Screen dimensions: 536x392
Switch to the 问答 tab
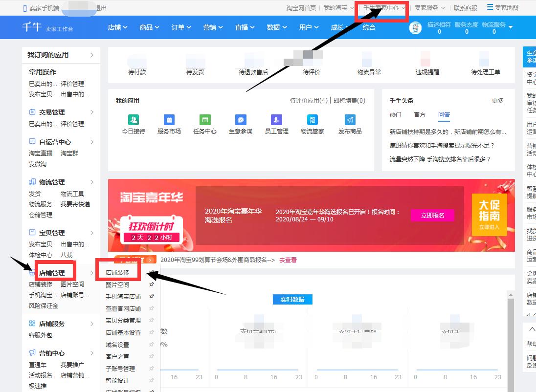(x=444, y=114)
